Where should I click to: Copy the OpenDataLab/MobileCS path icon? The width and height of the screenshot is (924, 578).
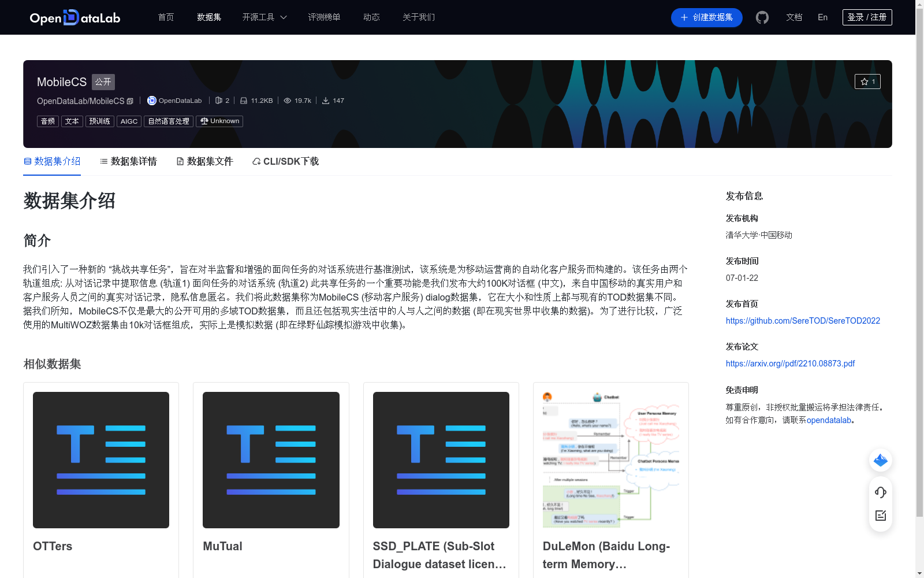coord(131,101)
